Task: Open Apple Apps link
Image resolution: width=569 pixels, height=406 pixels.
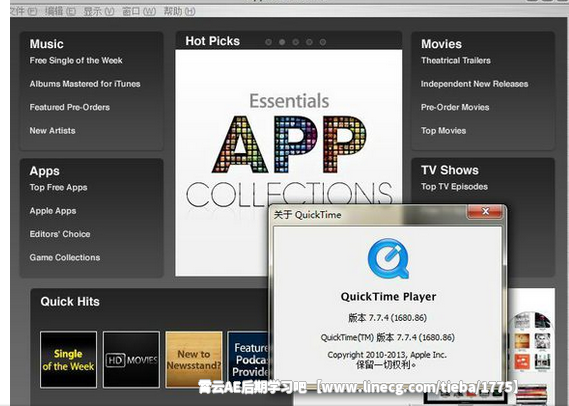Action: tap(53, 211)
